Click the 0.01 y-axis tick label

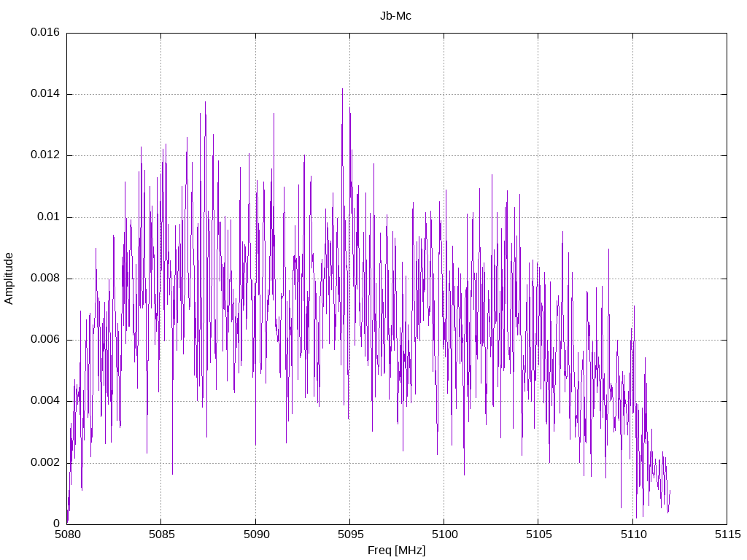coord(49,217)
